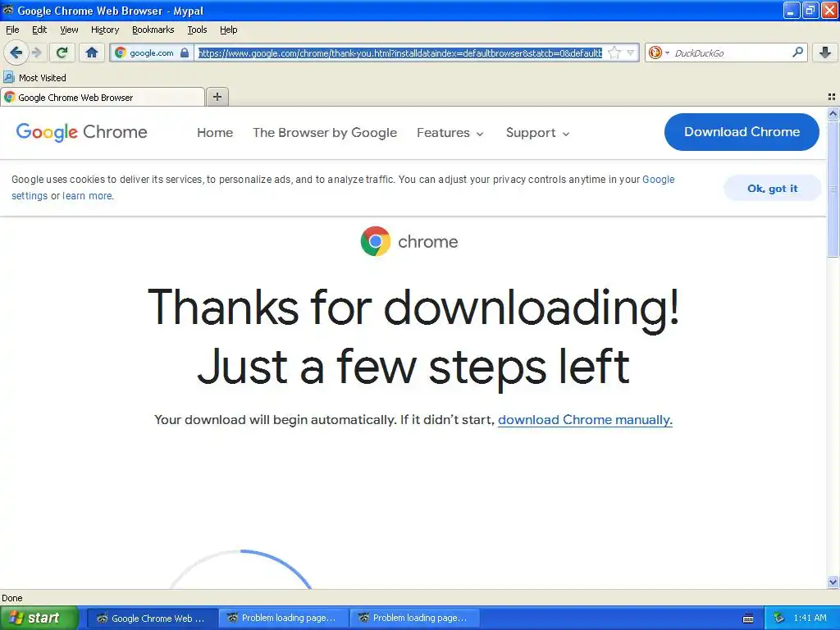Open the Help menu
This screenshot has width=840, height=630.
point(228,30)
